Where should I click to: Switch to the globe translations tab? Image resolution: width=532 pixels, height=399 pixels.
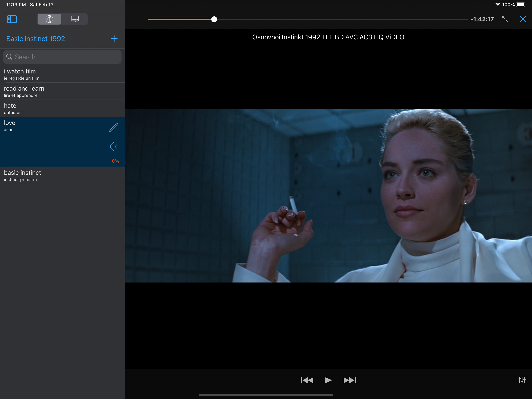click(49, 19)
